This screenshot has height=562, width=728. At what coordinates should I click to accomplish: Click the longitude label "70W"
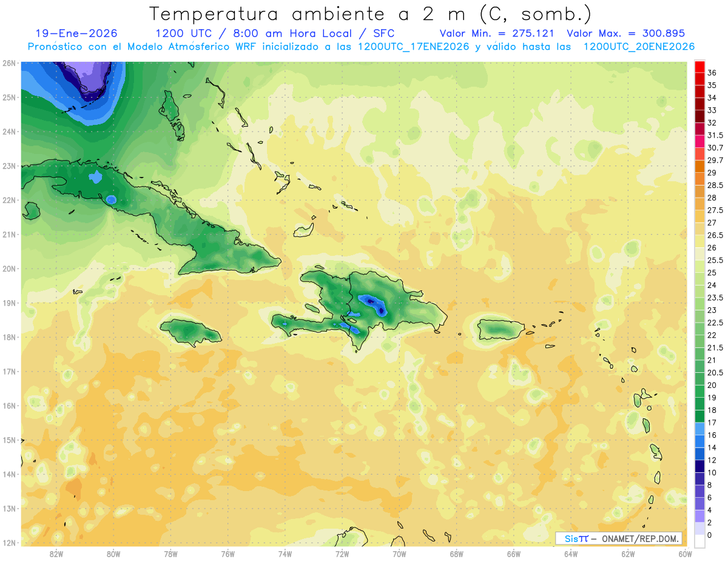(x=399, y=554)
